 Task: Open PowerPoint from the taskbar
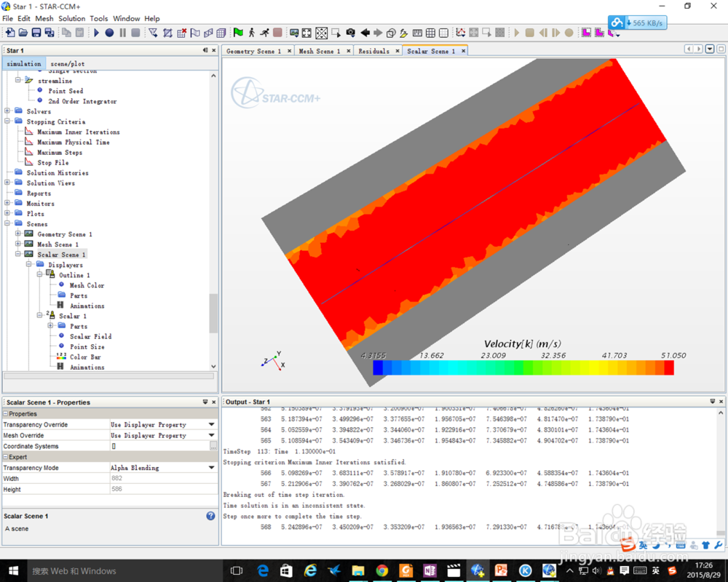coord(501,570)
